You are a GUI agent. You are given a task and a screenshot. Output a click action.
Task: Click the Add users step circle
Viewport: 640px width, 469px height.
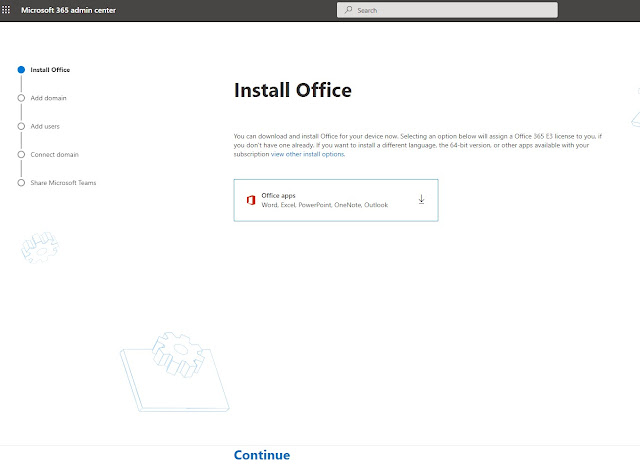(x=21, y=126)
